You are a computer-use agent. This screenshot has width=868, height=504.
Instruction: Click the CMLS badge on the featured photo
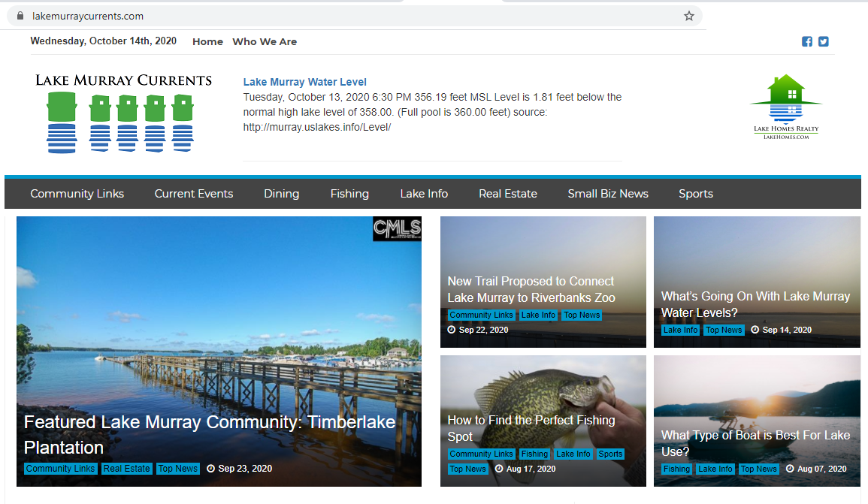click(397, 229)
